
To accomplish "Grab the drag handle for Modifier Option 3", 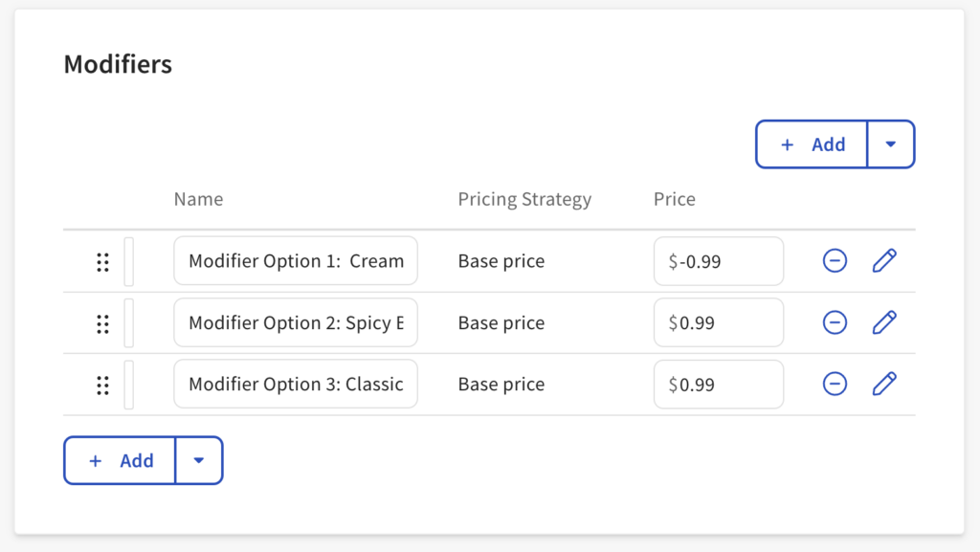I will click(x=102, y=385).
